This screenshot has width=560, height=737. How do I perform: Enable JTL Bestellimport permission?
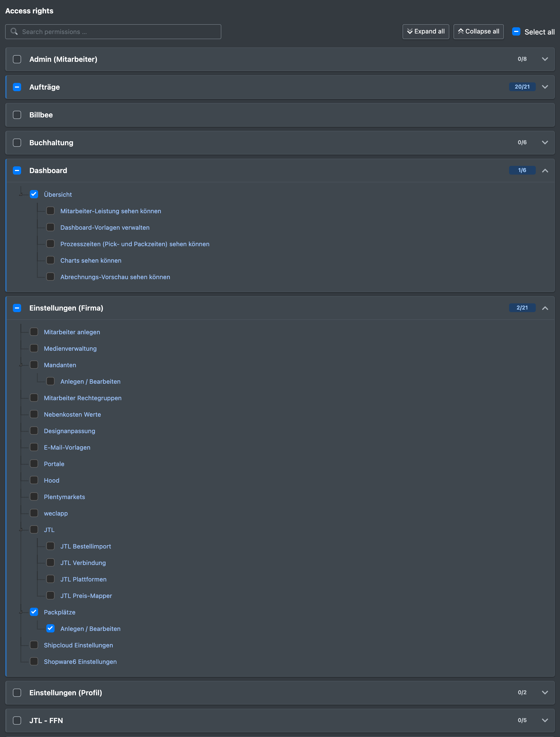pos(50,546)
